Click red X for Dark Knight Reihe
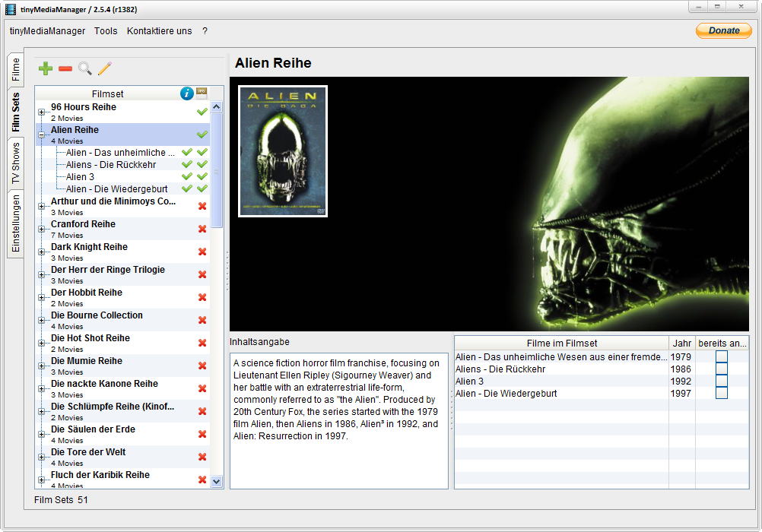The image size is (762, 532). coord(202,252)
